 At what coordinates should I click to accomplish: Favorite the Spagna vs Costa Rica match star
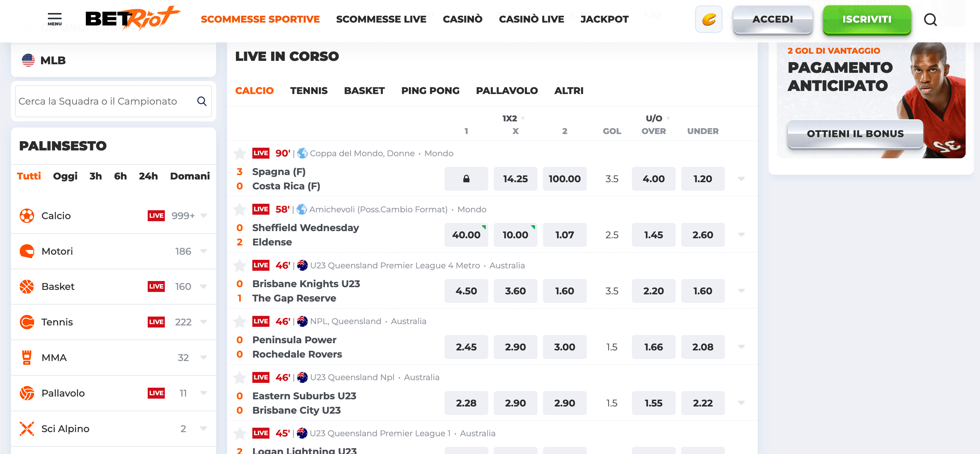[240, 153]
